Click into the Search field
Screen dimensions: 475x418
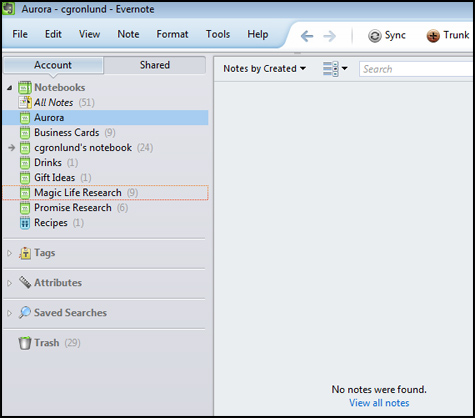417,69
